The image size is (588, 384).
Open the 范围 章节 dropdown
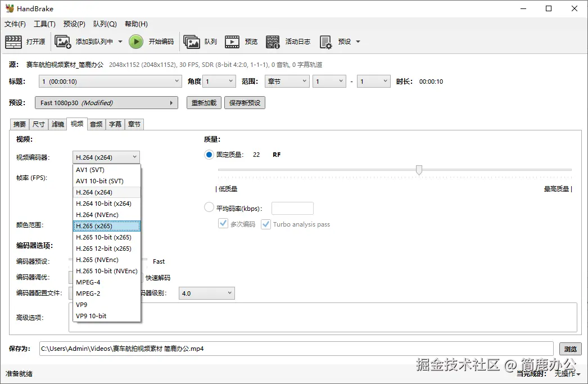(x=287, y=82)
